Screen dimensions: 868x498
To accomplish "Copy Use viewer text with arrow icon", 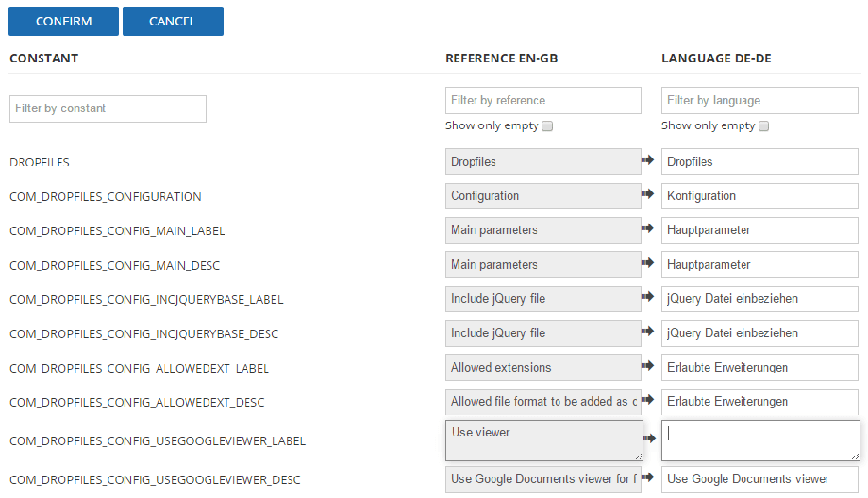I will (648, 439).
